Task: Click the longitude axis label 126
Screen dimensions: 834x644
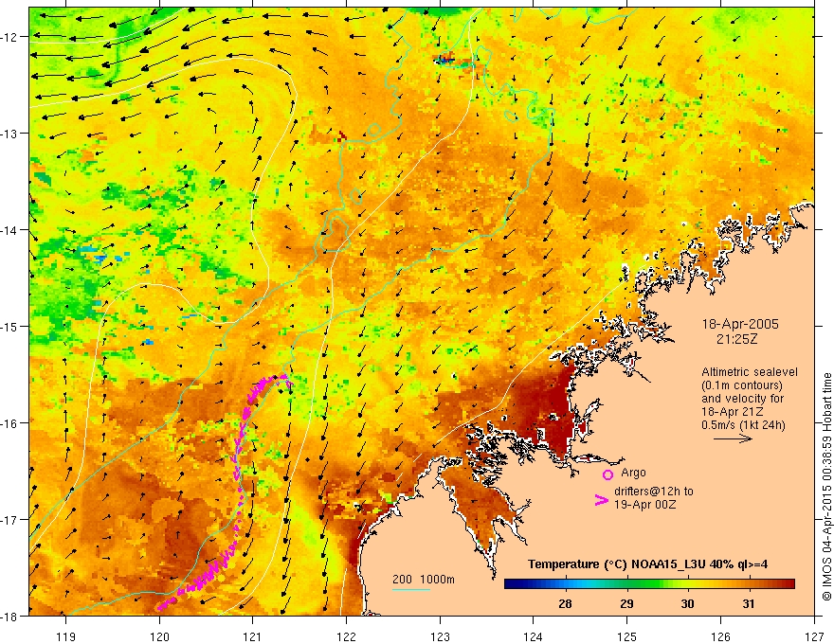Action: point(720,636)
